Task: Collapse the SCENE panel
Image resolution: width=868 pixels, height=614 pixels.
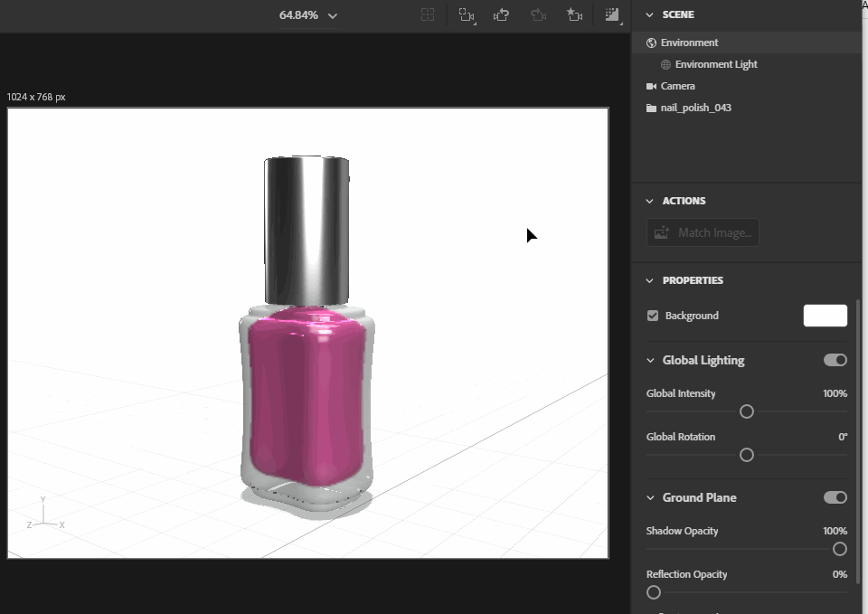Action: pyautogui.click(x=650, y=15)
